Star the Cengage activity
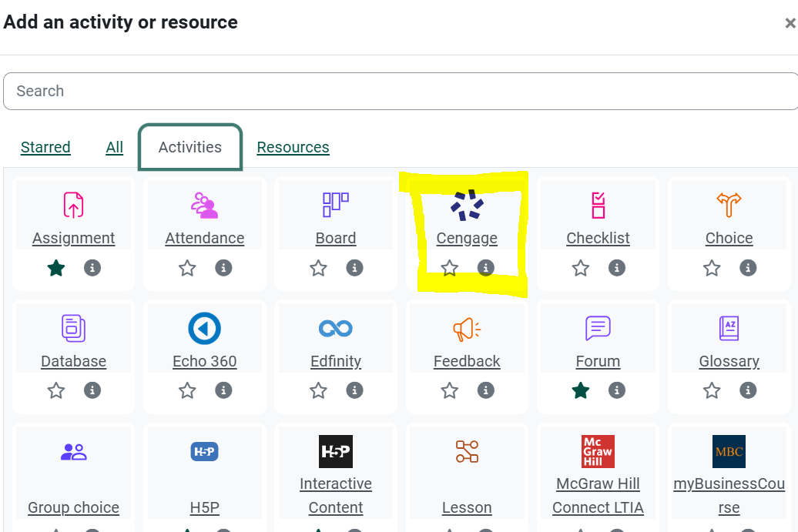Viewport: 798px width, 532px height. tap(450, 268)
